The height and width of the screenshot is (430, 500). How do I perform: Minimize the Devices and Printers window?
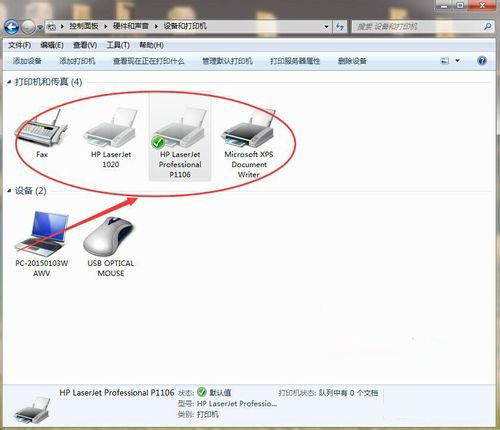point(444,5)
